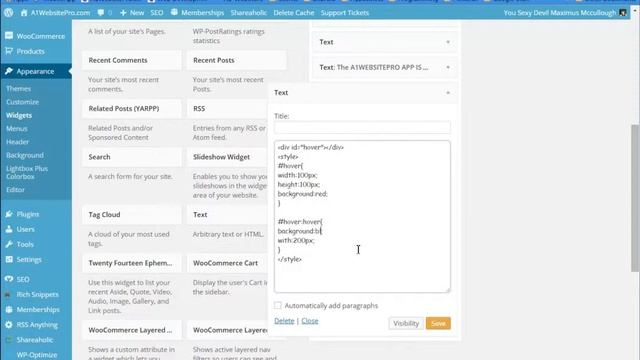Viewport: 640px width, 360px height.
Task: Click the "background:red;" line in textarea
Action: pos(302,194)
